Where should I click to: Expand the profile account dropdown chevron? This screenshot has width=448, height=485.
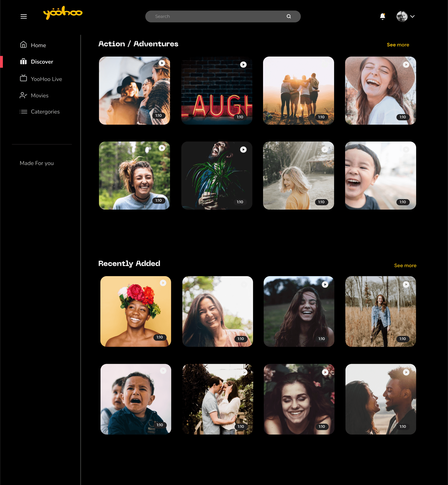point(412,16)
